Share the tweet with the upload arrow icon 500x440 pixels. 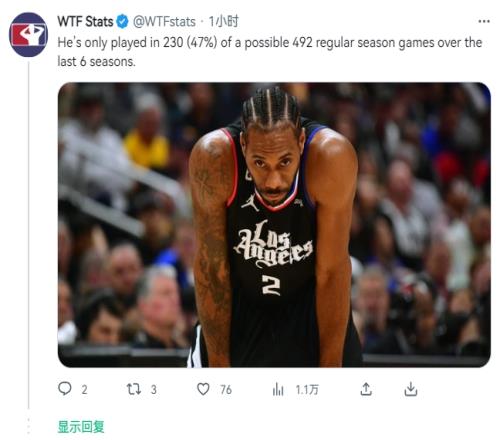[x=366, y=389]
